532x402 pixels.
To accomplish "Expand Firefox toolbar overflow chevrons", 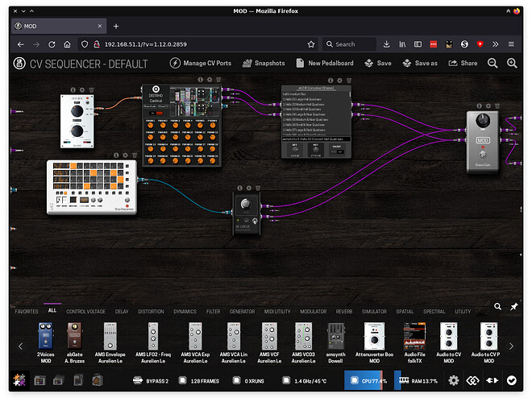I will 496,44.
